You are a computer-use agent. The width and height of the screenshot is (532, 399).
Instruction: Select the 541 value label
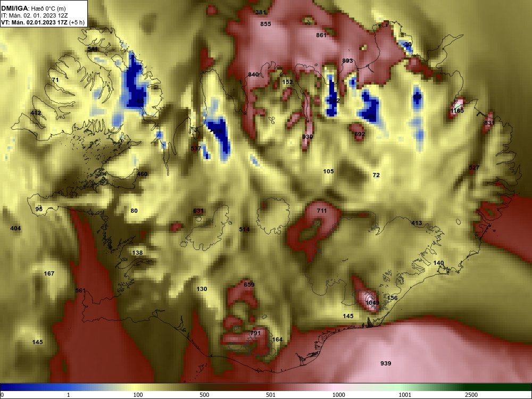pyautogui.click(x=93, y=49)
